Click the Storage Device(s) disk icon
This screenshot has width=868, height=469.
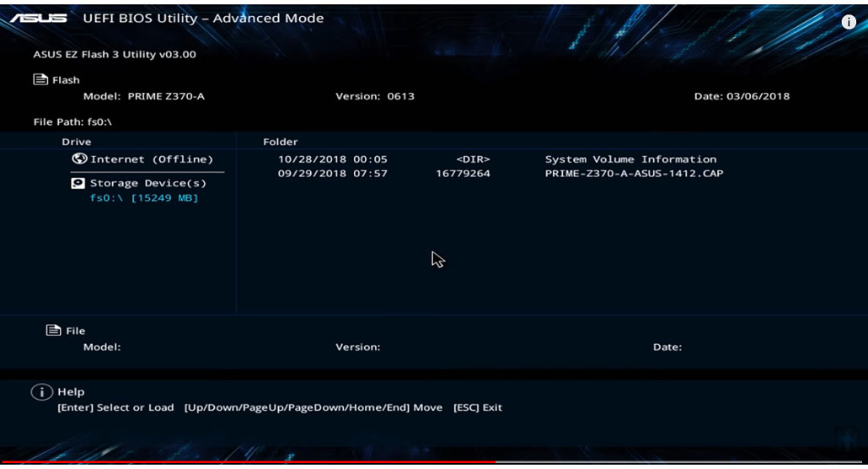click(78, 183)
